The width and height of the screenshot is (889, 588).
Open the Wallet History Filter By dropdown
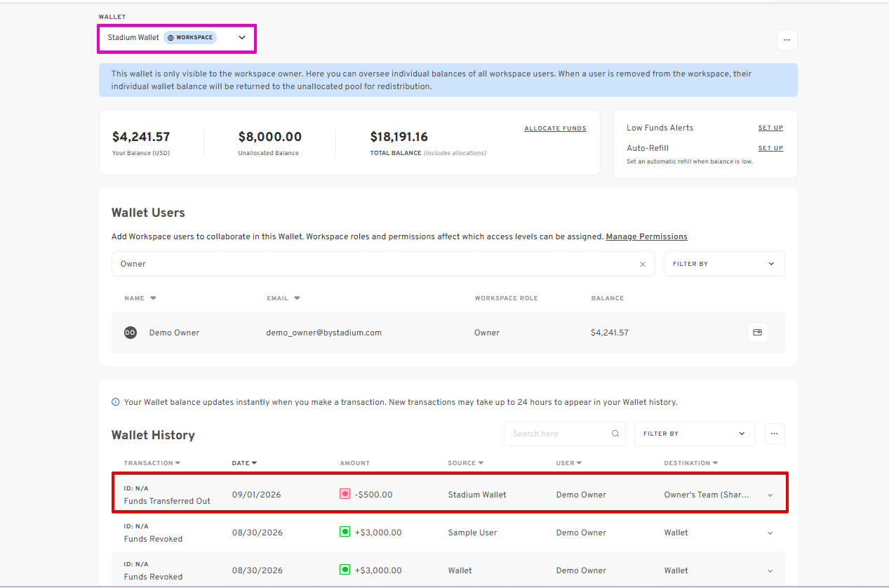coord(695,434)
